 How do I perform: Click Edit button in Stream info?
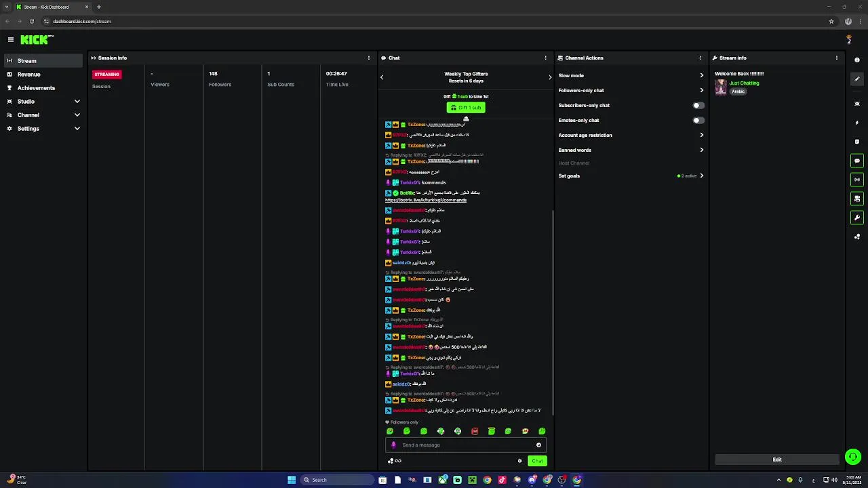(x=777, y=460)
